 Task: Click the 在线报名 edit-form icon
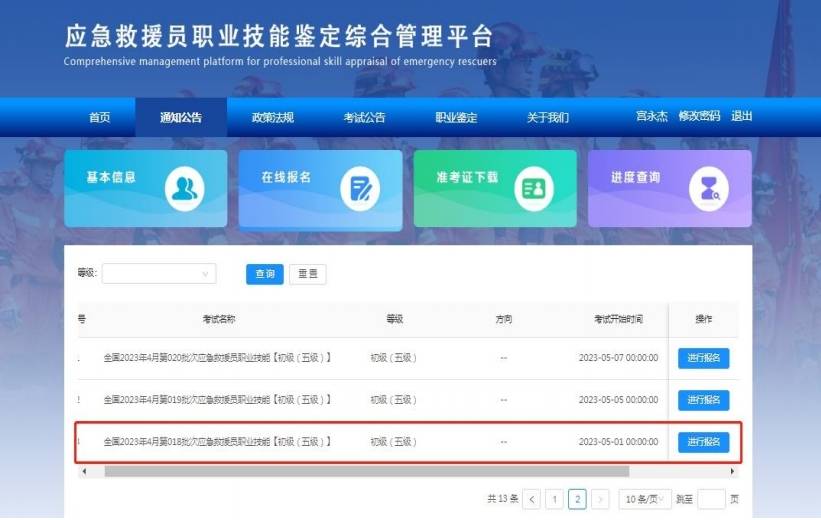pyautogui.click(x=359, y=188)
